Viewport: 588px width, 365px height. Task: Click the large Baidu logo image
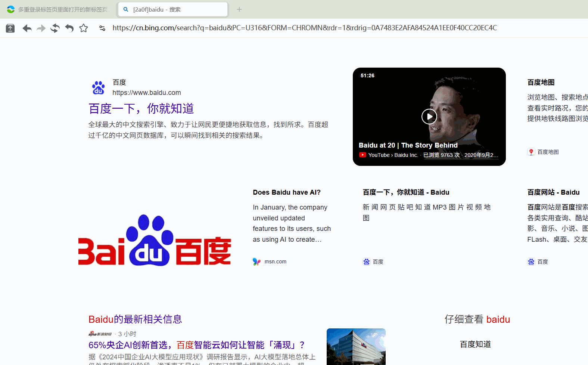(x=155, y=240)
